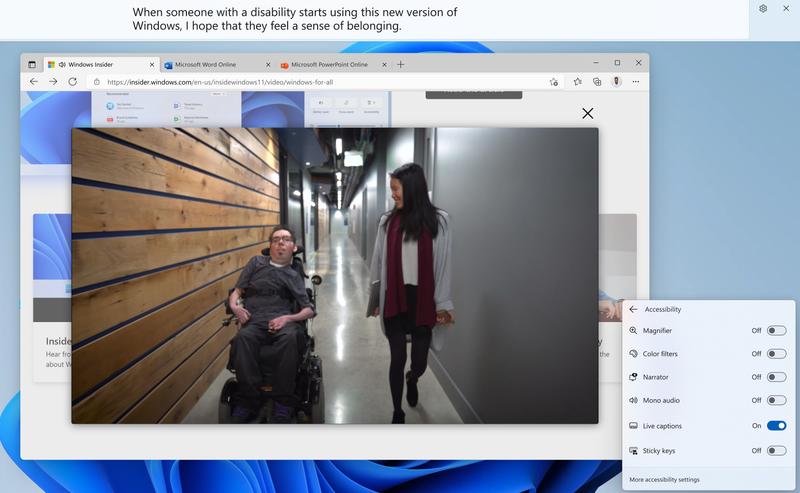Close the video overlay X

(x=588, y=113)
